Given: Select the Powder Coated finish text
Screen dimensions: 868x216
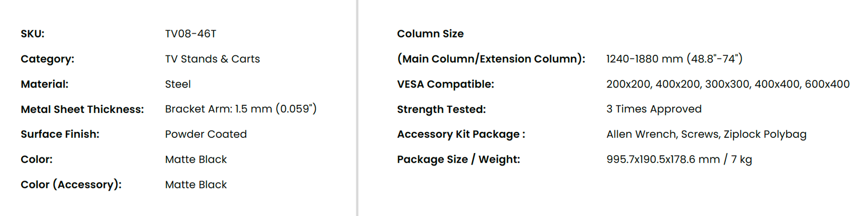Looking at the screenshot, I should pyautogui.click(x=206, y=134).
